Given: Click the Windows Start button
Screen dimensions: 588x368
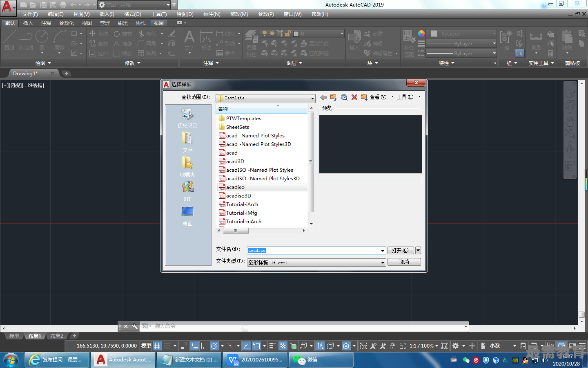Looking at the screenshot, I should [x=11, y=360].
